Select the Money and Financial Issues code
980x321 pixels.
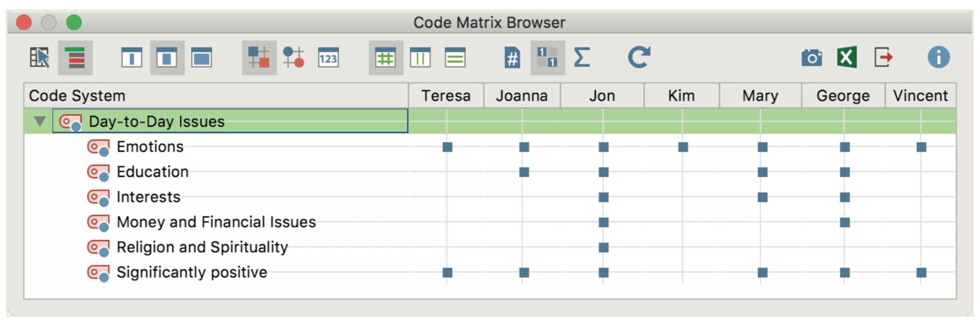click(x=216, y=222)
